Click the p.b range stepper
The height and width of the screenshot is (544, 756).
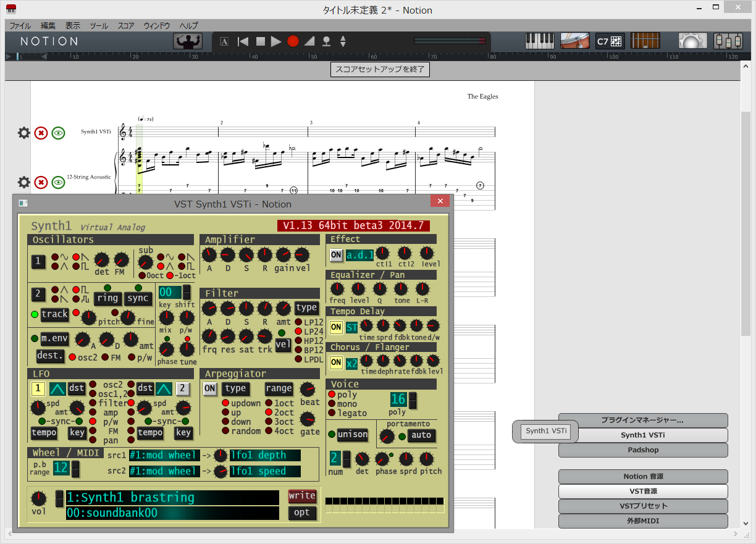pos(75,469)
